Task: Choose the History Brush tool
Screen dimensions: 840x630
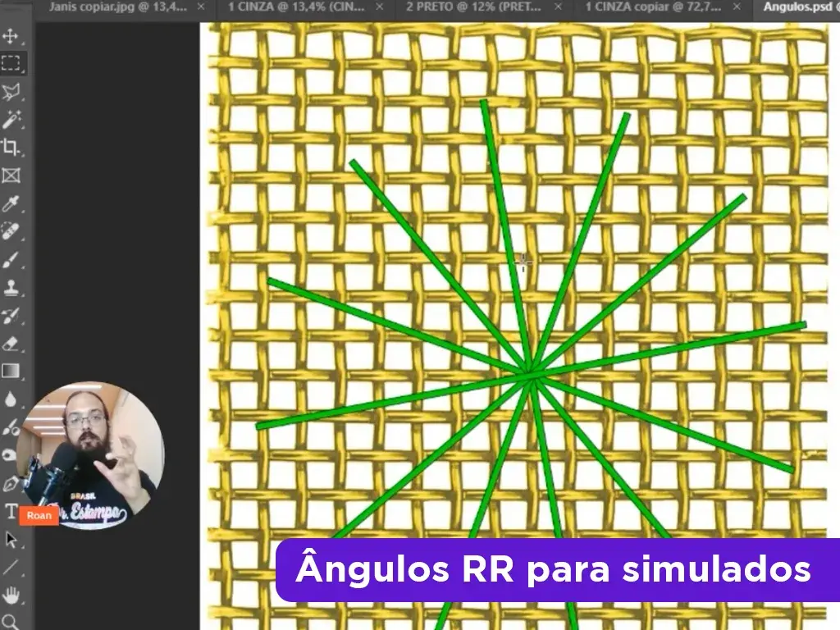Action: coord(11,315)
